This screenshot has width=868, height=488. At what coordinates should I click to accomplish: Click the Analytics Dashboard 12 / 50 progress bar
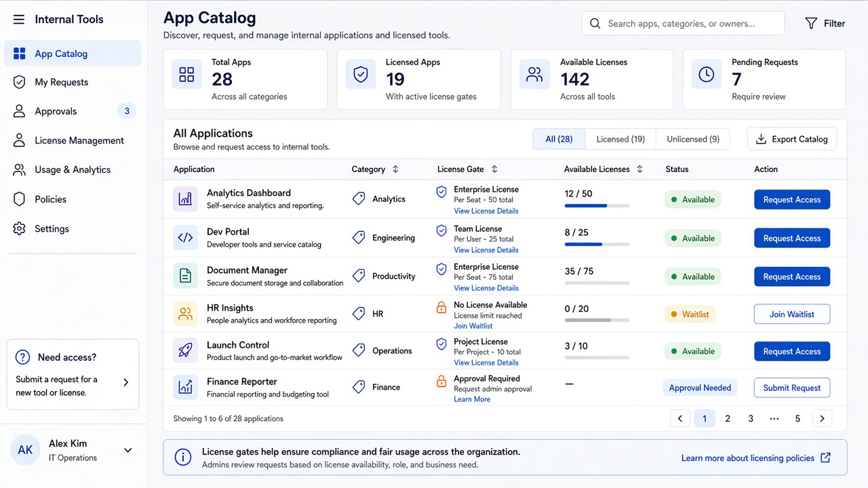point(597,205)
